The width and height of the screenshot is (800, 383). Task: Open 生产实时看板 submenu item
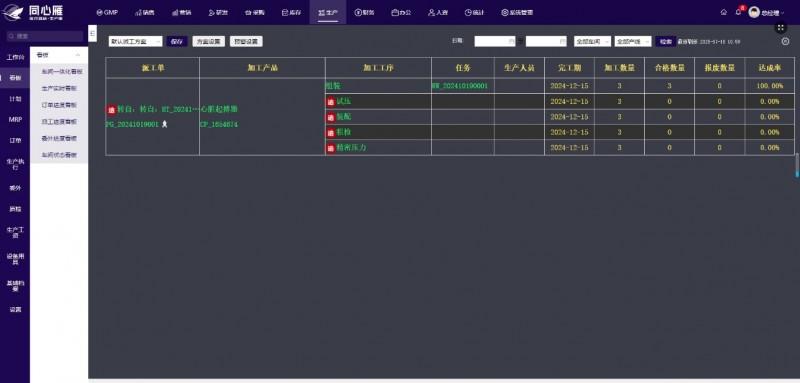tap(59, 88)
